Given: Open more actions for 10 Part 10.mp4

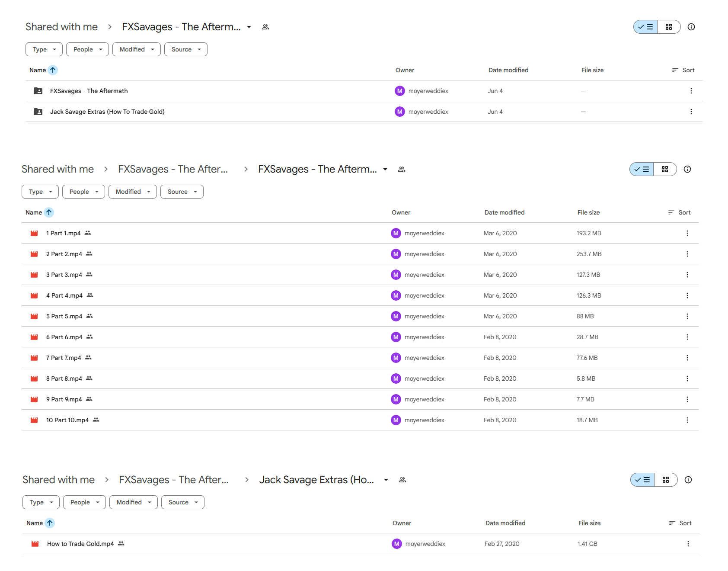Looking at the screenshot, I should [x=687, y=420].
